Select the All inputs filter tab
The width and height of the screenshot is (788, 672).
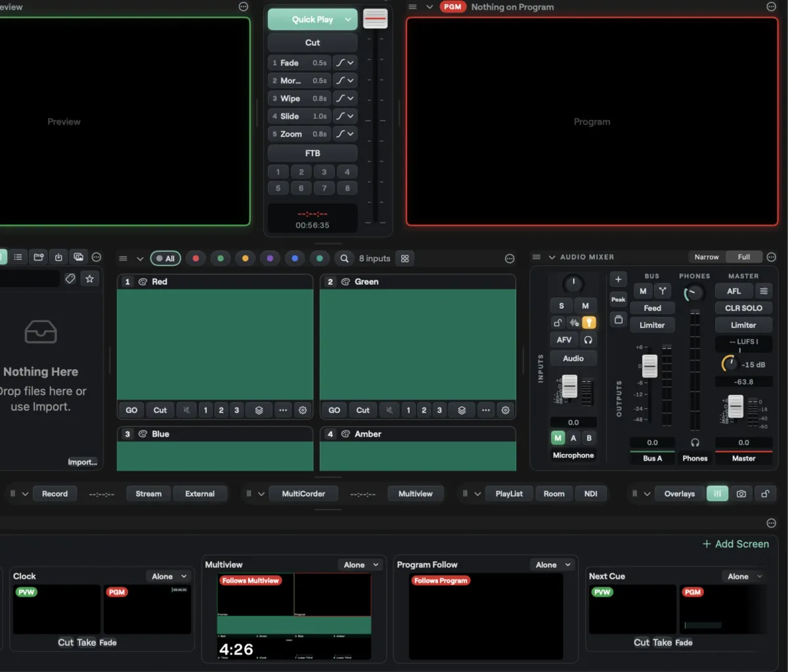point(165,259)
